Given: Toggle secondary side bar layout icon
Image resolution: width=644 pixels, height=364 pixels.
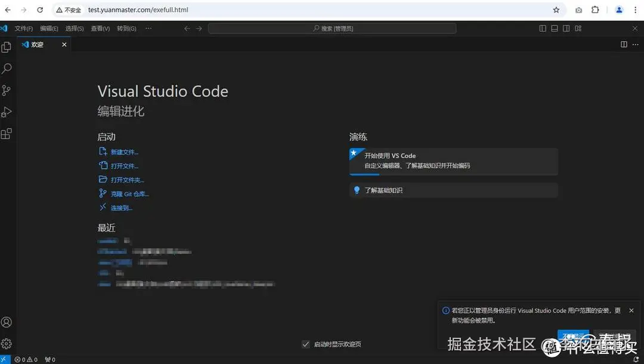Looking at the screenshot, I should (566, 29).
